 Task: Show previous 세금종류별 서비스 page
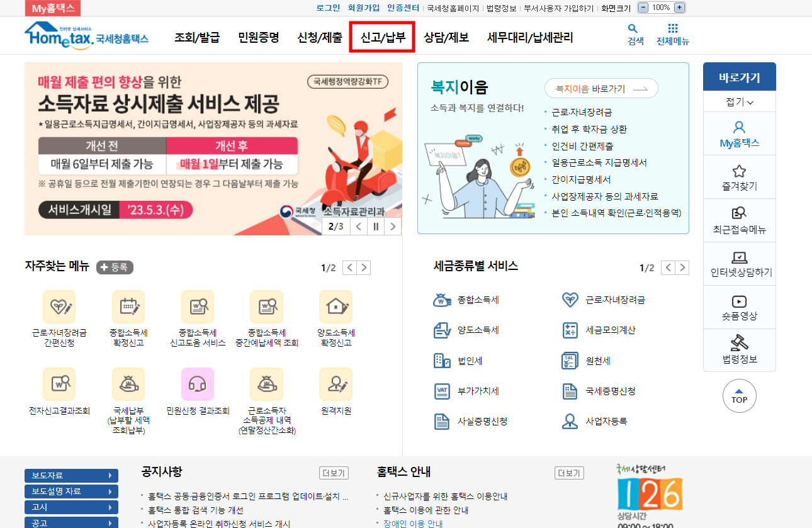[668, 267]
